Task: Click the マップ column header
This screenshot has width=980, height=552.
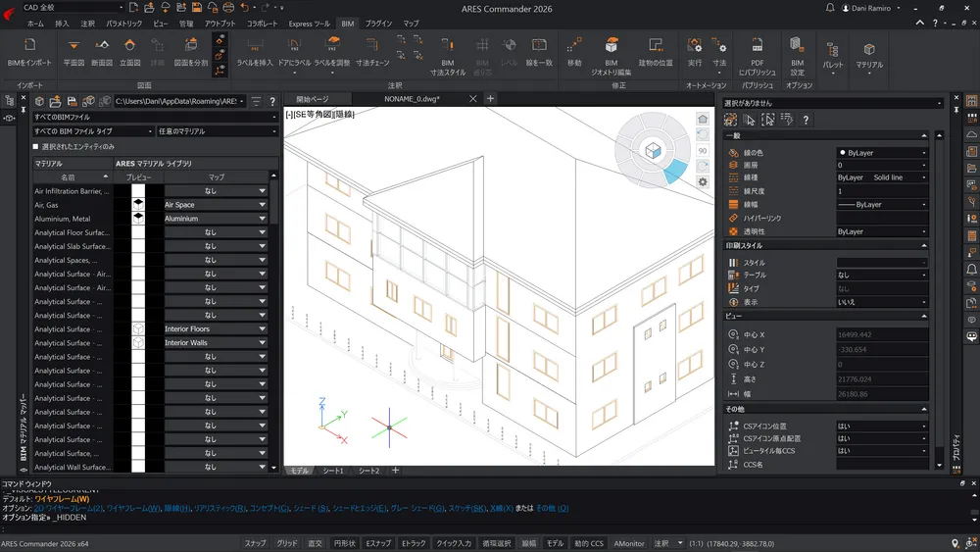Action: (217, 176)
